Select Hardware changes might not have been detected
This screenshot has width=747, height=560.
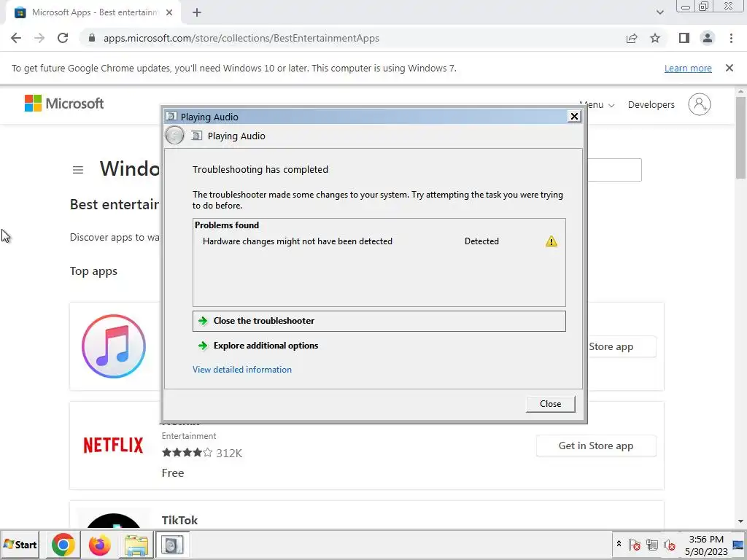click(x=298, y=241)
